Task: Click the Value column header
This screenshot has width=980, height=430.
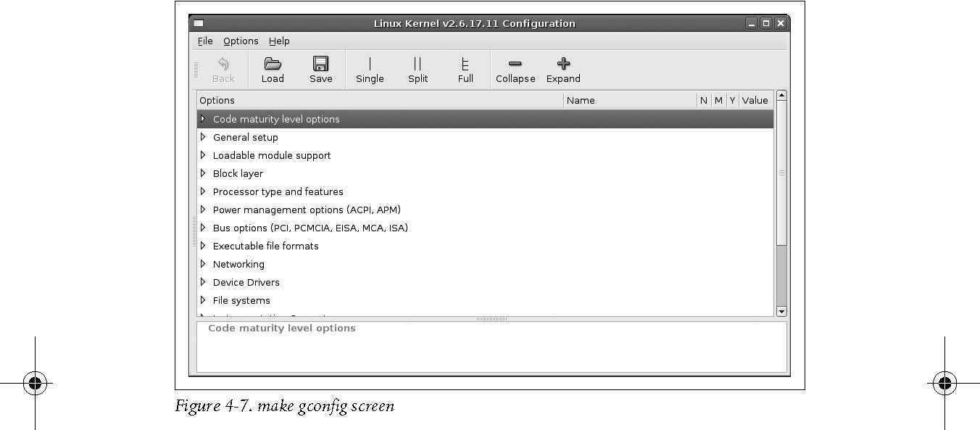Action: click(755, 101)
